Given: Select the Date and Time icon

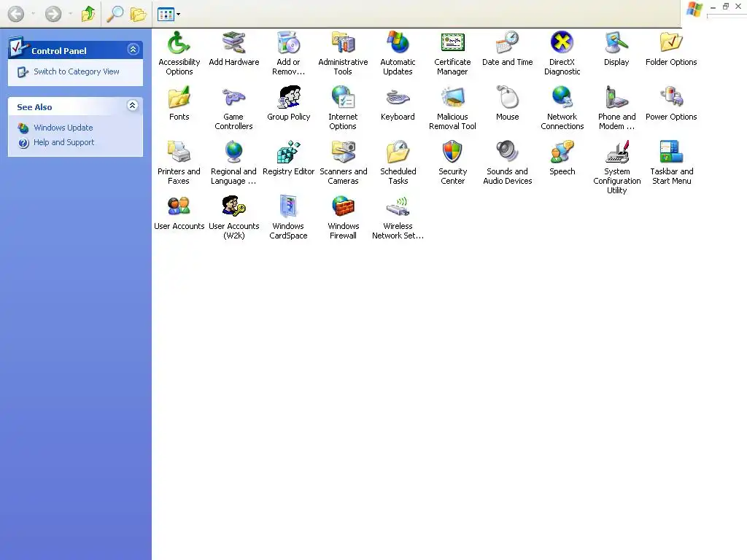Looking at the screenshot, I should 508,43.
